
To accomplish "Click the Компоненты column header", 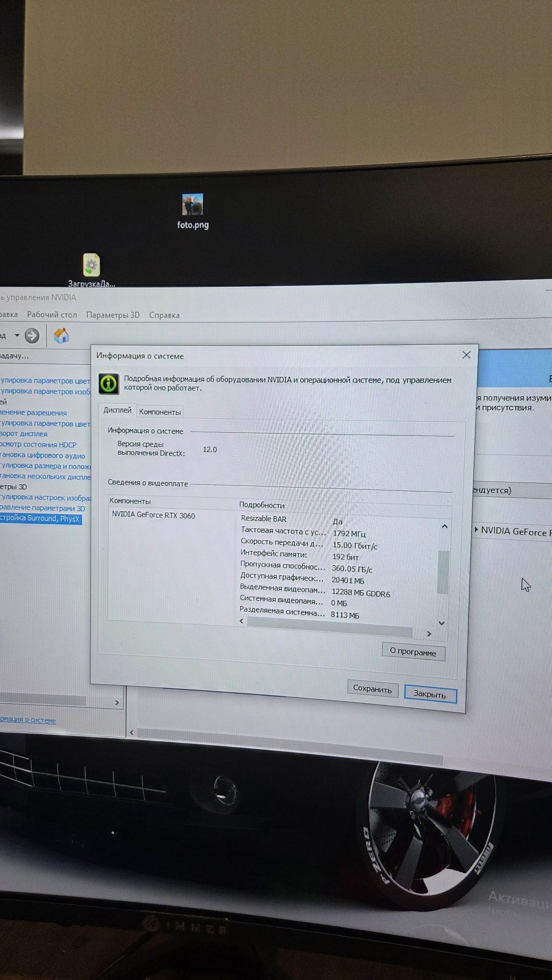I will [130, 501].
